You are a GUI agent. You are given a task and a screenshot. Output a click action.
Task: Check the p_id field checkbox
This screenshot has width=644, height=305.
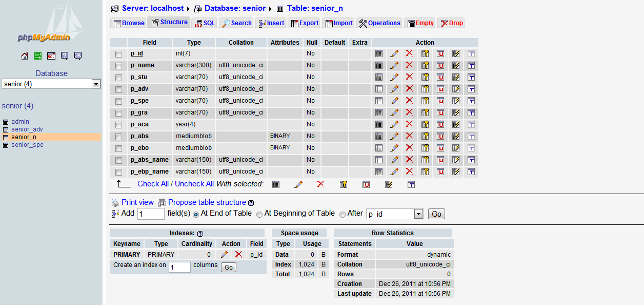point(119,54)
